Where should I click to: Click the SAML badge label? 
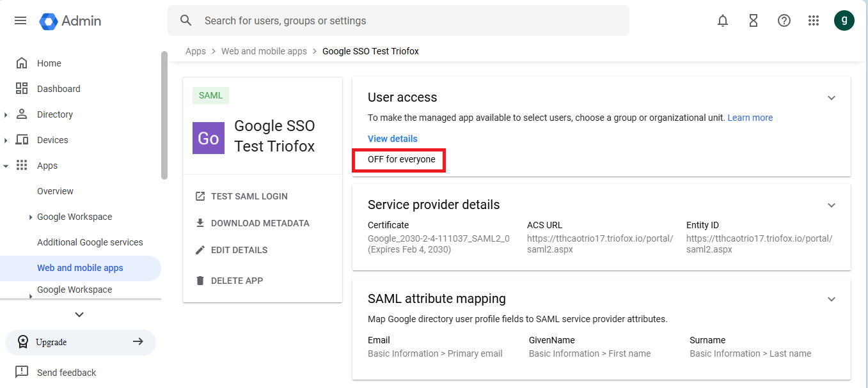pos(210,95)
